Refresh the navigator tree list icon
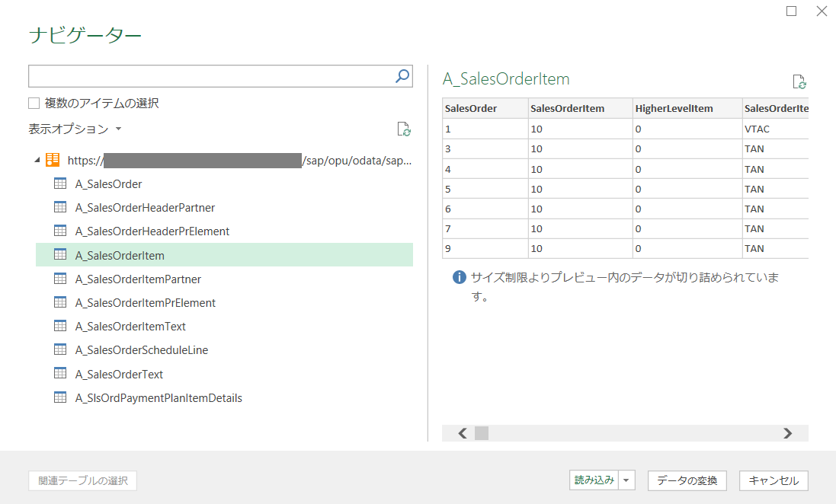This screenshot has width=836, height=504. point(404,129)
